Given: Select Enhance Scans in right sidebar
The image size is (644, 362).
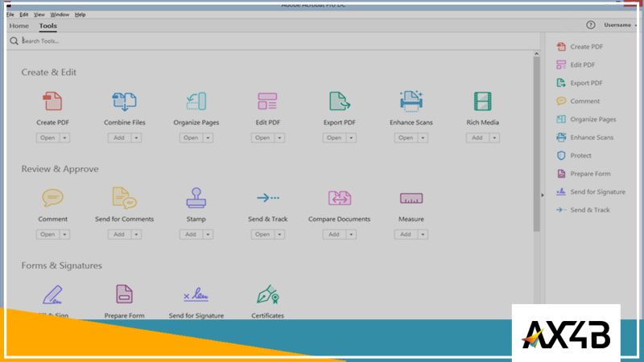Looking at the screenshot, I should coord(585,138).
